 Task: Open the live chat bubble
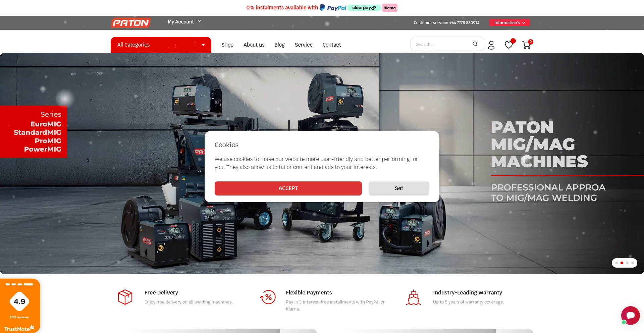click(630, 315)
